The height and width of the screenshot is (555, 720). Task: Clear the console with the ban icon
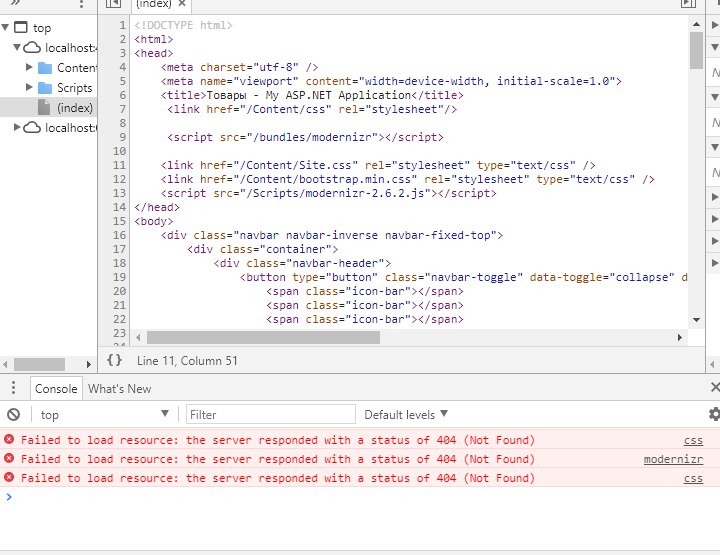(x=13, y=415)
